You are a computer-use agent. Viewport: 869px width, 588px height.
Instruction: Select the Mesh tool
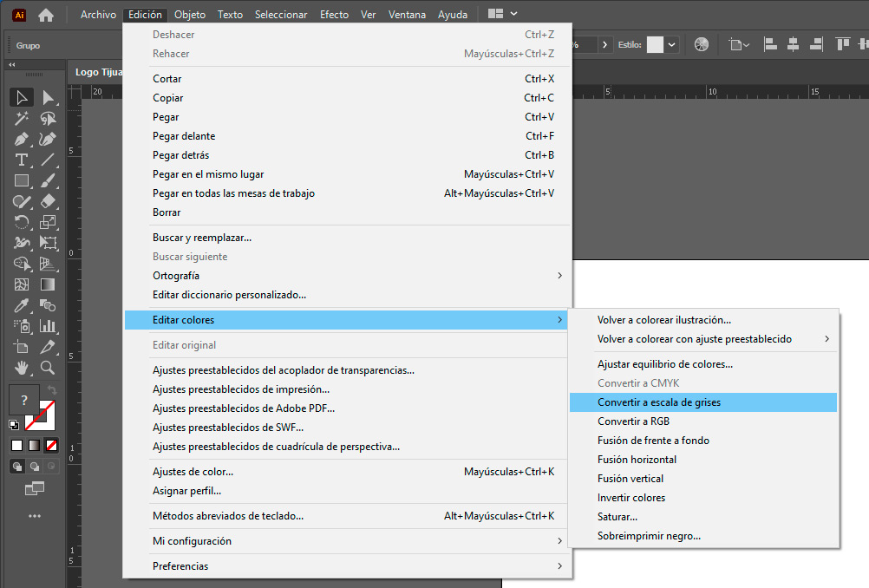[22, 284]
